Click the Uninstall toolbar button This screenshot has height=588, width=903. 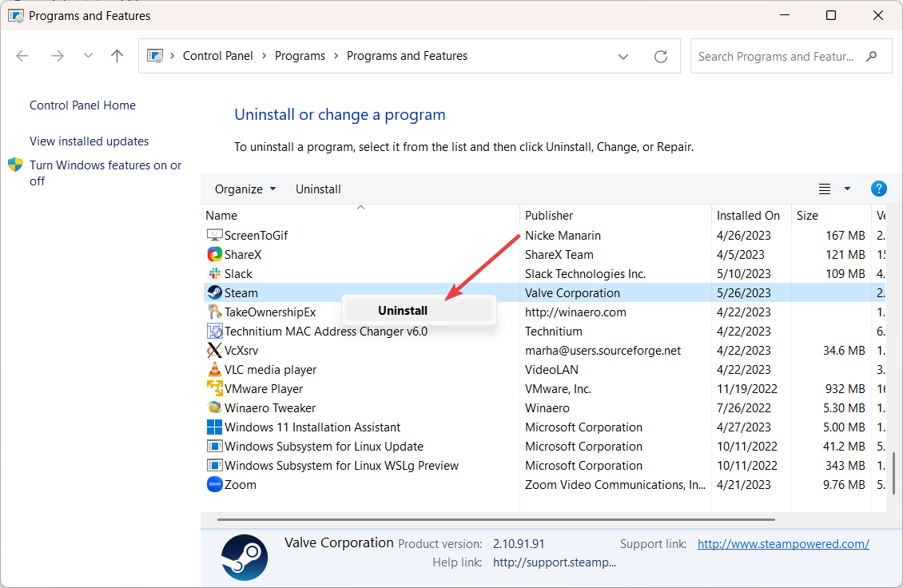[318, 189]
